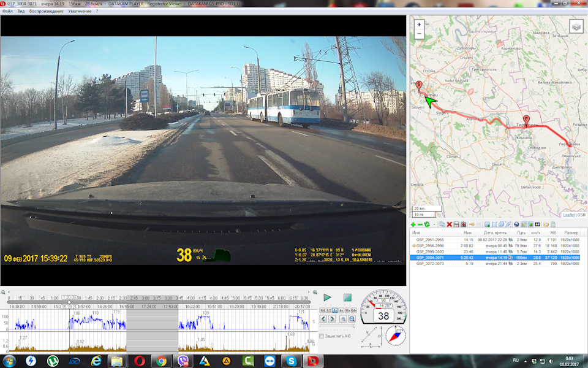Save using the floppy disk icon
This screenshot has height=368, width=588.
[456, 224]
